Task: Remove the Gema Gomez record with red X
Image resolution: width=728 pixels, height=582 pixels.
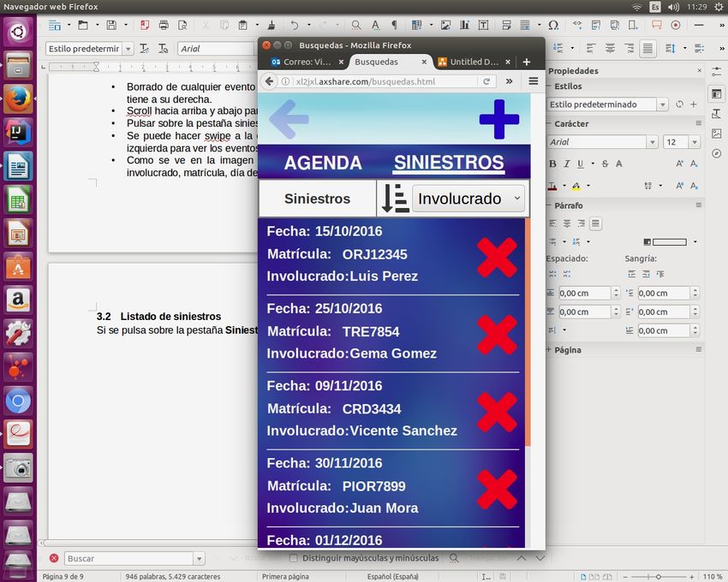Action: pyautogui.click(x=497, y=335)
